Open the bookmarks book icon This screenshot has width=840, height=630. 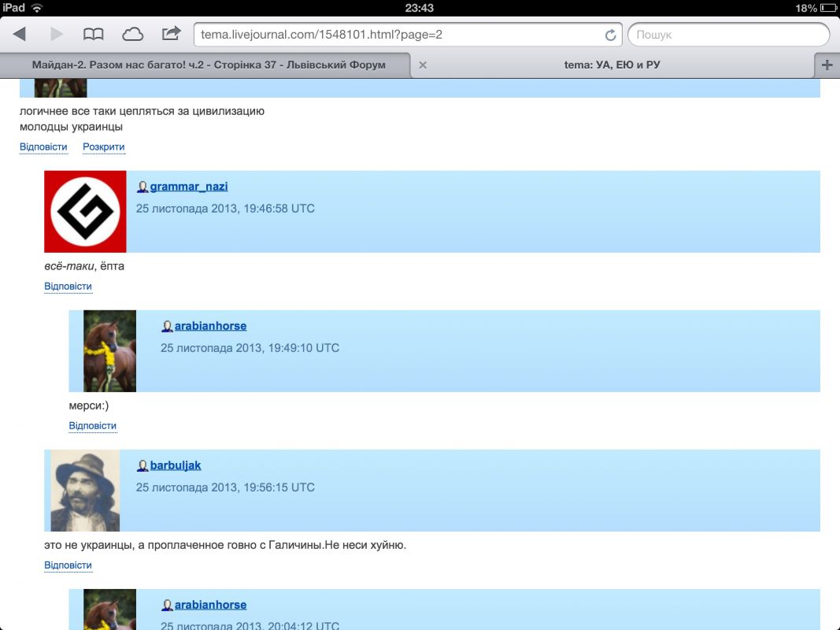tap(93, 35)
